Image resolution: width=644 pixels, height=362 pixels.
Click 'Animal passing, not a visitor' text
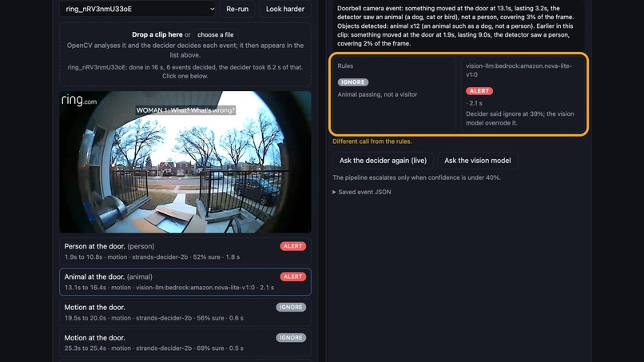[x=377, y=94]
